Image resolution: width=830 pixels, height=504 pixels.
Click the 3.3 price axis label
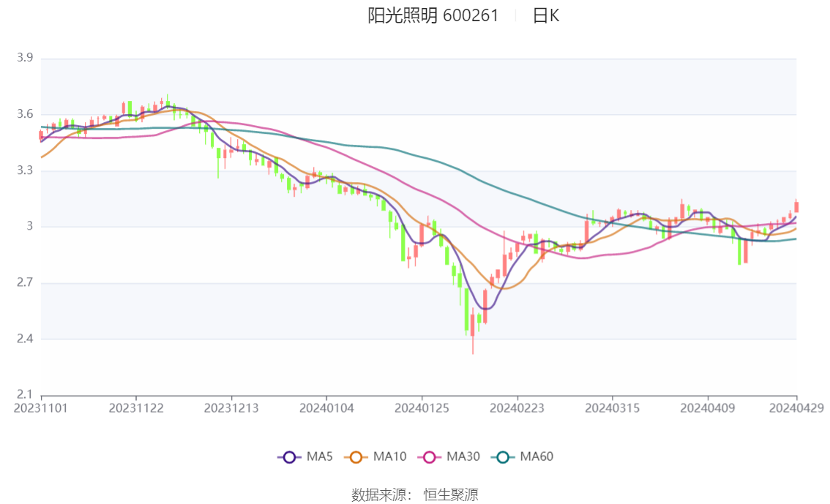(25, 170)
